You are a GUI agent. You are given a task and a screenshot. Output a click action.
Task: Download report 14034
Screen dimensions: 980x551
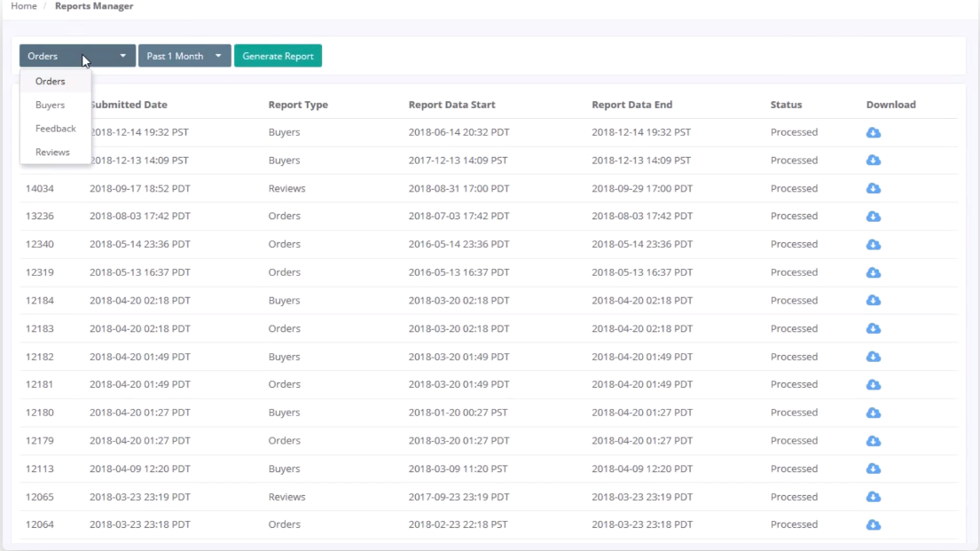pyautogui.click(x=873, y=188)
